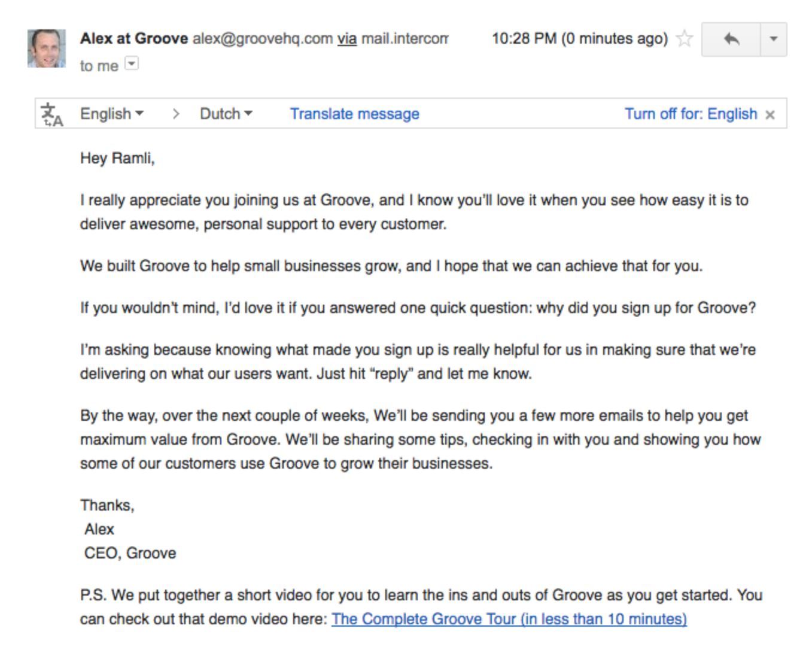
Task: Click the Translate message link
Action: 354,114
